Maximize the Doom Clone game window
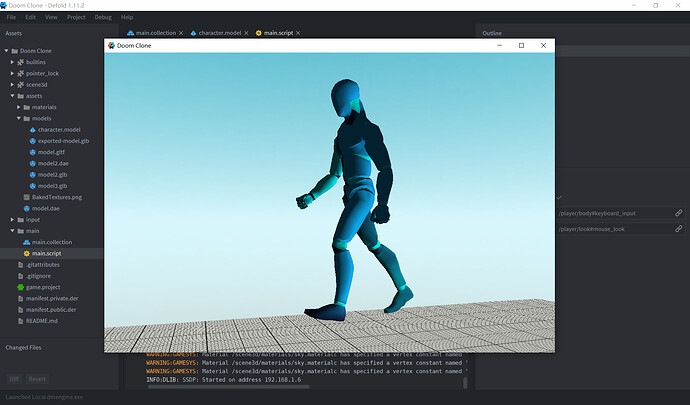 click(x=521, y=45)
